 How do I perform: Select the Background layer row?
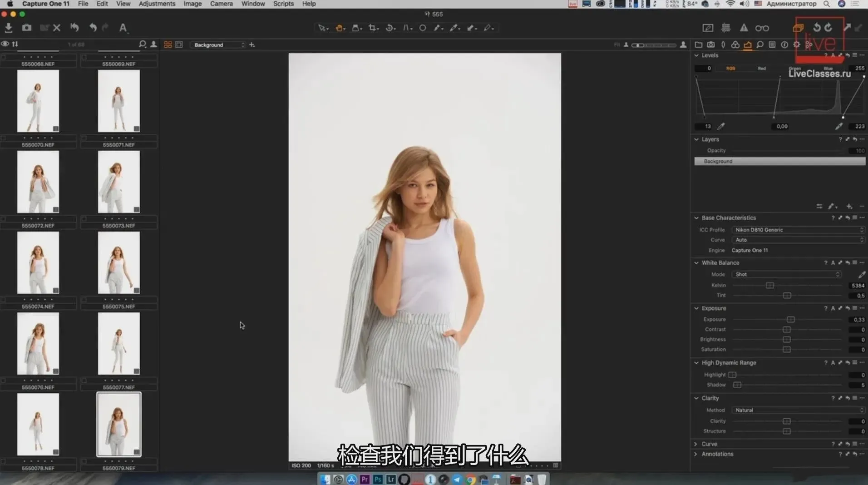(779, 161)
